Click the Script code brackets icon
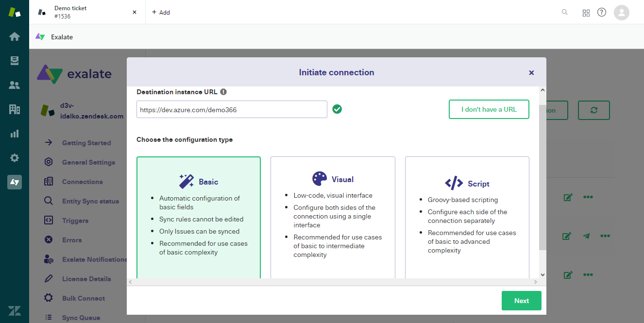Viewport: 644px width, 323px height. click(x=454, y=183)
